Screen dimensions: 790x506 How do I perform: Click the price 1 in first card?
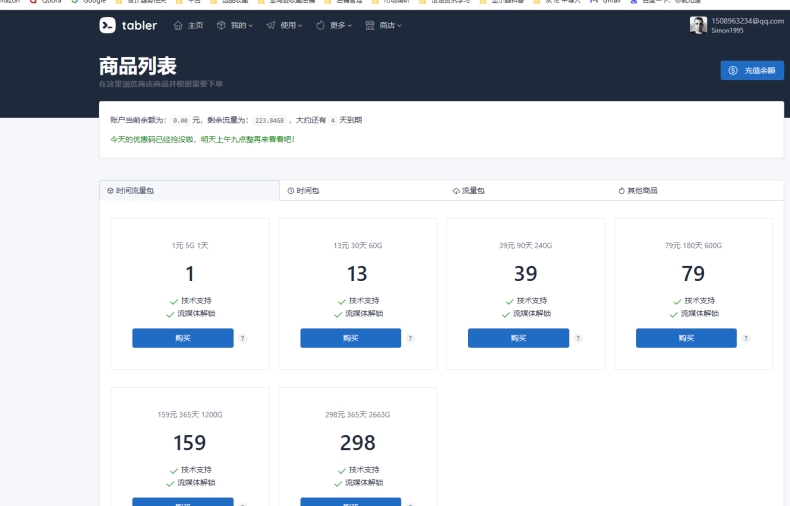[189, 274]
